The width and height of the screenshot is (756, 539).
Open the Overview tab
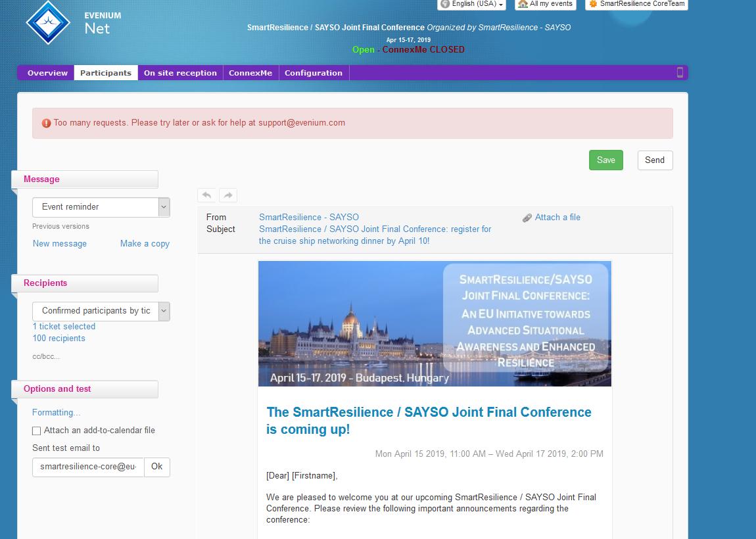tap(47, 73)
